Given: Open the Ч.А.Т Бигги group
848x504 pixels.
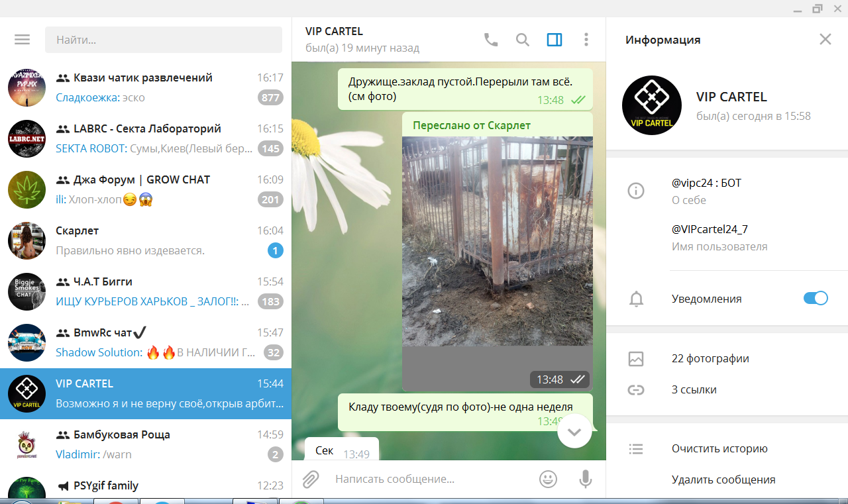Looking at the screenshot, I should [146, 291].
